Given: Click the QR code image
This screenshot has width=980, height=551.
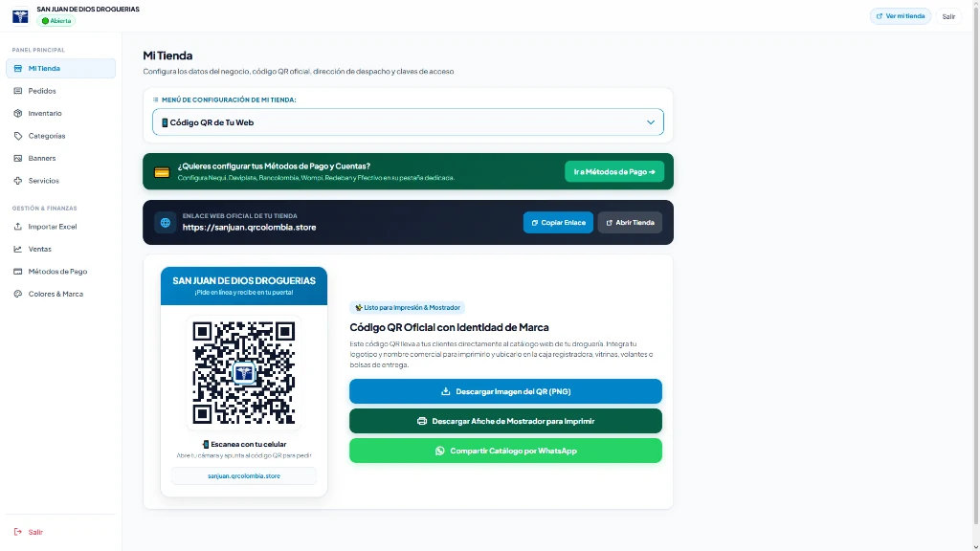Looking at the screenshot, I should pos(244,373).
